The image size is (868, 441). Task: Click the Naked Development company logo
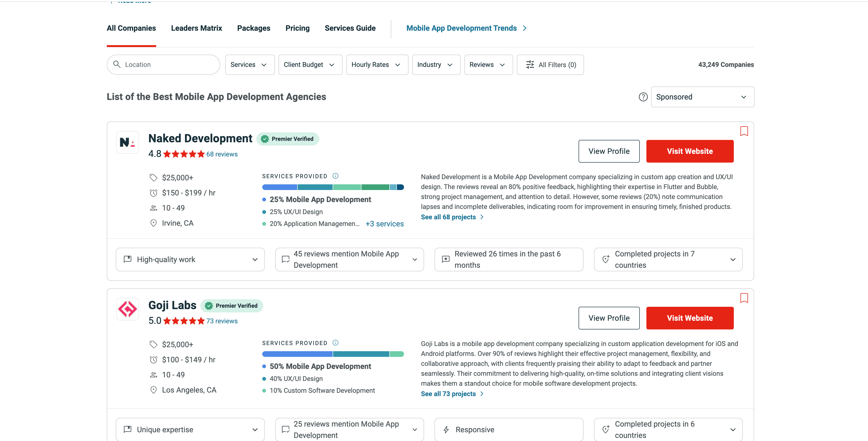[127, 142]
